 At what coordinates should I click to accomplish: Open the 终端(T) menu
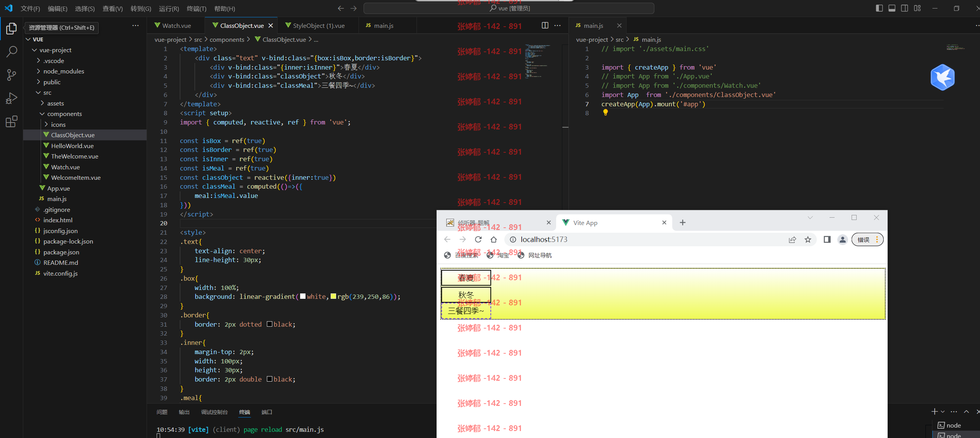pyautogui.click(x=196, y=9)
